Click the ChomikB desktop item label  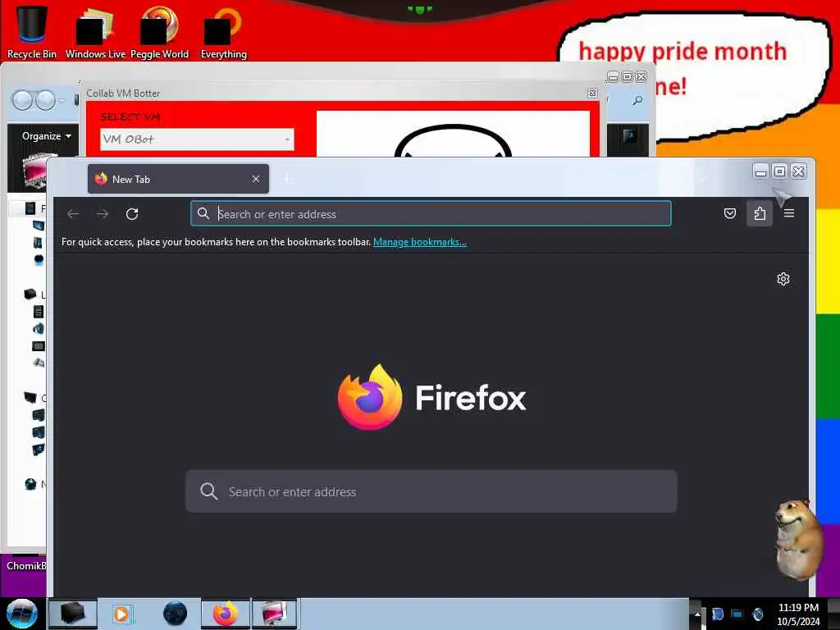coord(26,566)
